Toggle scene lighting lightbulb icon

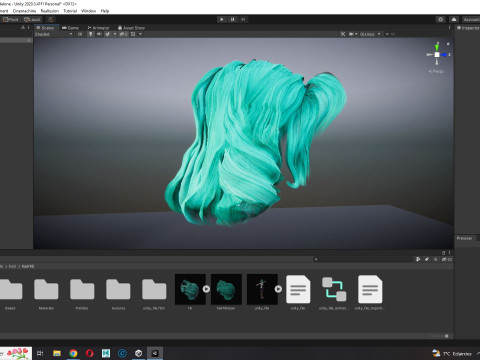[x=90, y=34]
